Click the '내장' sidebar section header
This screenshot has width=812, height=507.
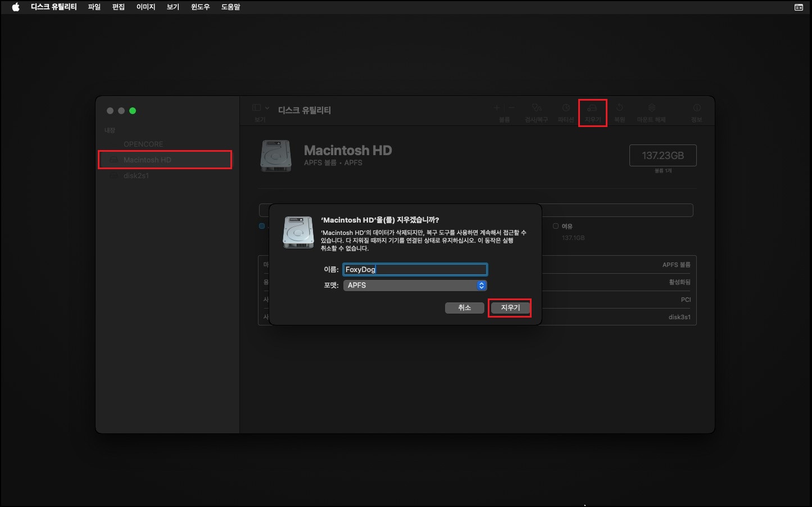tap(110, 130)
